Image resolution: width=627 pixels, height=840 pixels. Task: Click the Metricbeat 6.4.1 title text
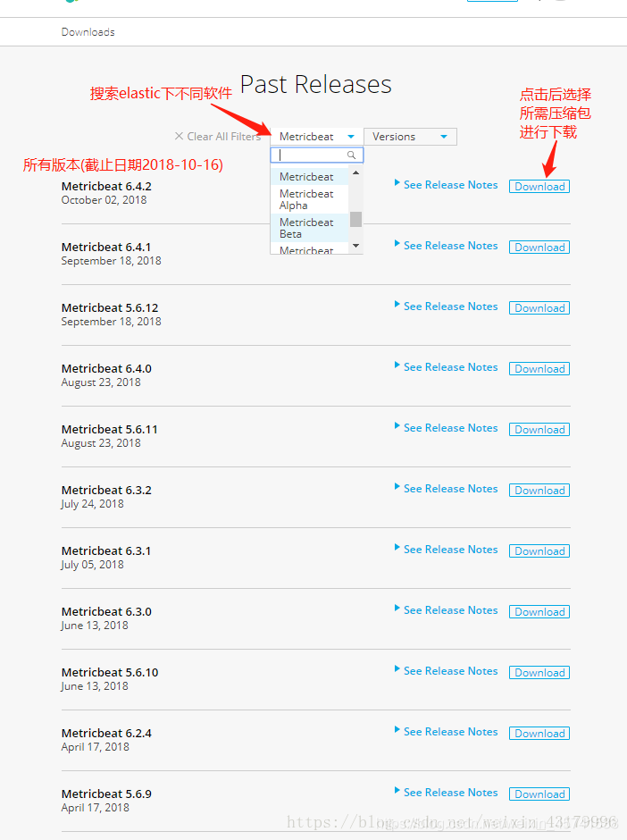coord(106,247)
